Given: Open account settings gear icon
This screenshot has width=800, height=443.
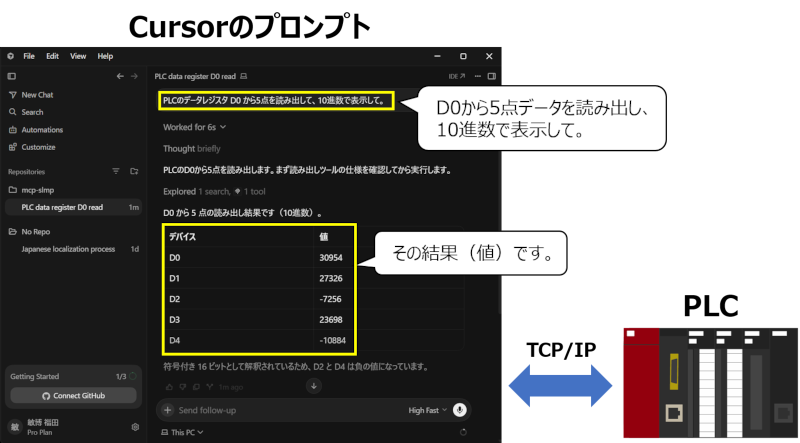Looking at the screenshot, I should (135, 427).
